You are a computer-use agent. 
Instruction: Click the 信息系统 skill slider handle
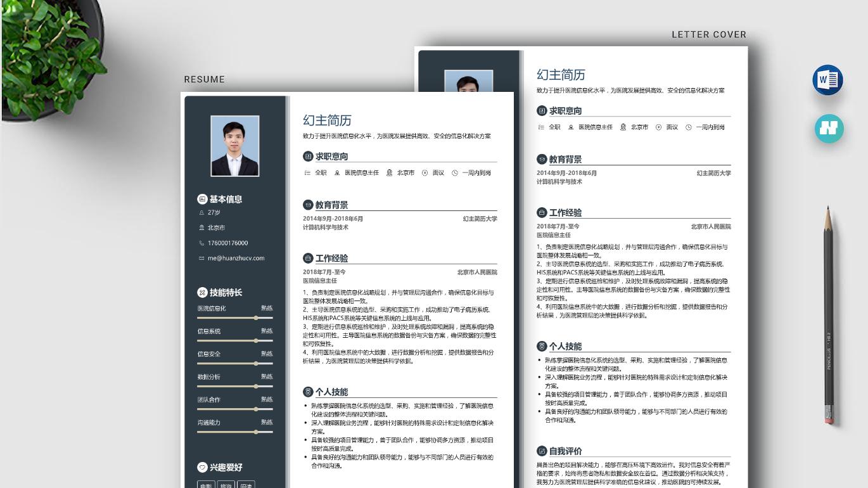point(256,340)
